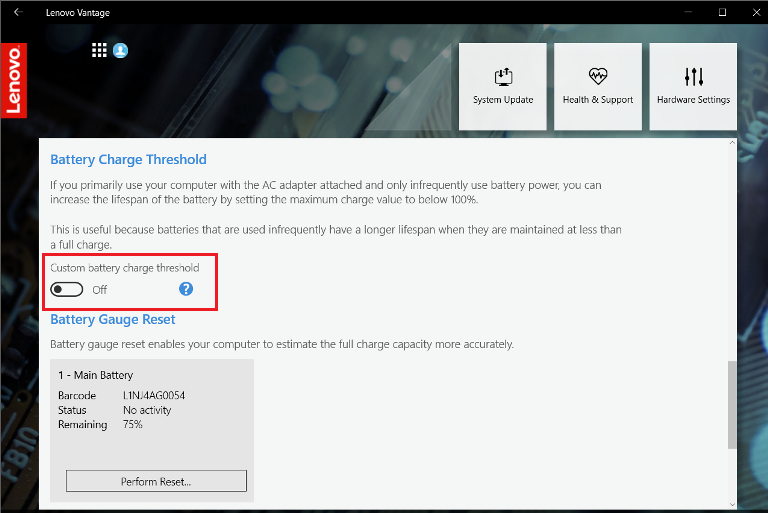Image resolution: width=768 pixels, height=513 pixels.
Task: Click the '1 - Main Battery' label
Action: pyautogui.click(x=96, y=375)
